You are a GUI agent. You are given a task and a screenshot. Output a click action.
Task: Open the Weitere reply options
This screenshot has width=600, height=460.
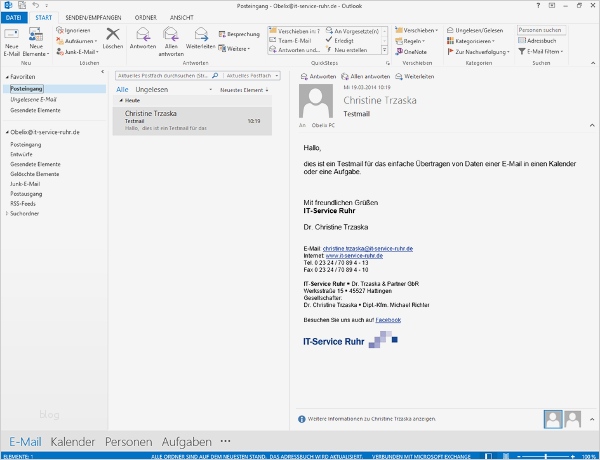click(234, 49)
